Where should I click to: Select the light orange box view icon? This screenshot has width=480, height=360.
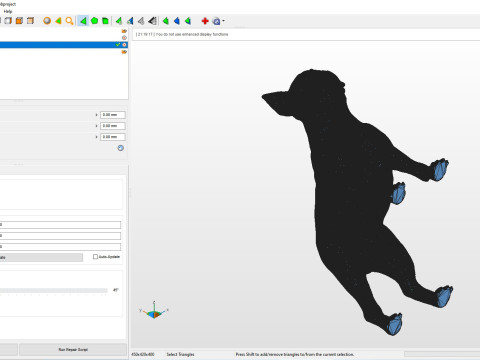coord(30,21)
